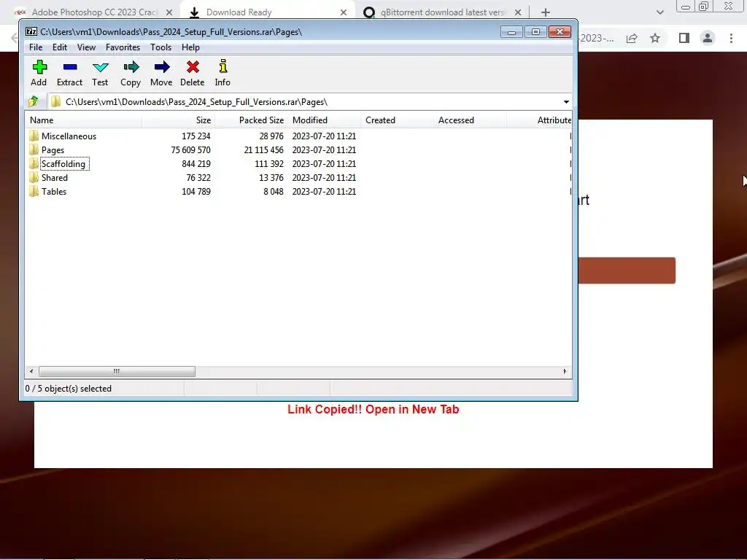Open the Info toolbar icon
The image size is (747, 560).
pos(223,66)
